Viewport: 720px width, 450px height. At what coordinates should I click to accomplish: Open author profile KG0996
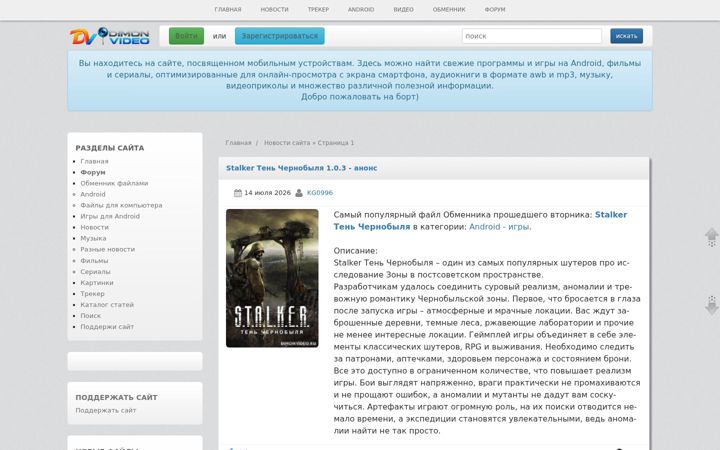(x=320, y=193)
